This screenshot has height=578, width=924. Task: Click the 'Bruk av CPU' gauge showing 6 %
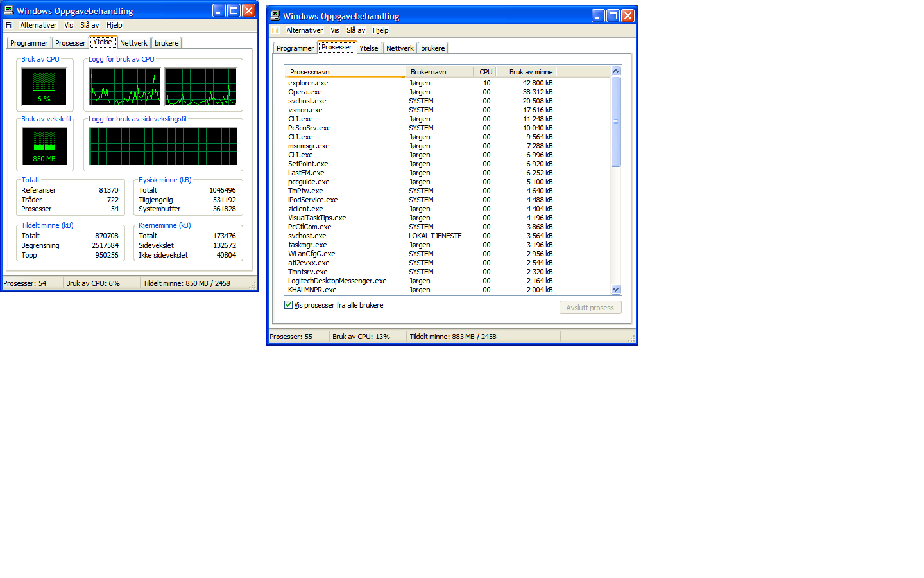(x=44, y=87)
